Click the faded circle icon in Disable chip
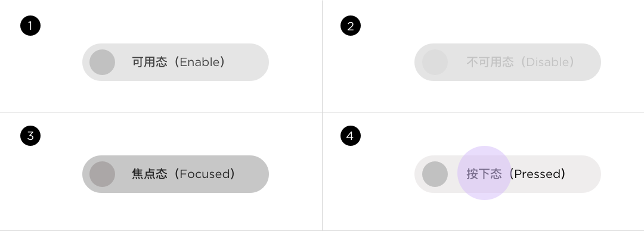Screen dimensions: 644x231 pyautogui.click(x=435, y=63)
